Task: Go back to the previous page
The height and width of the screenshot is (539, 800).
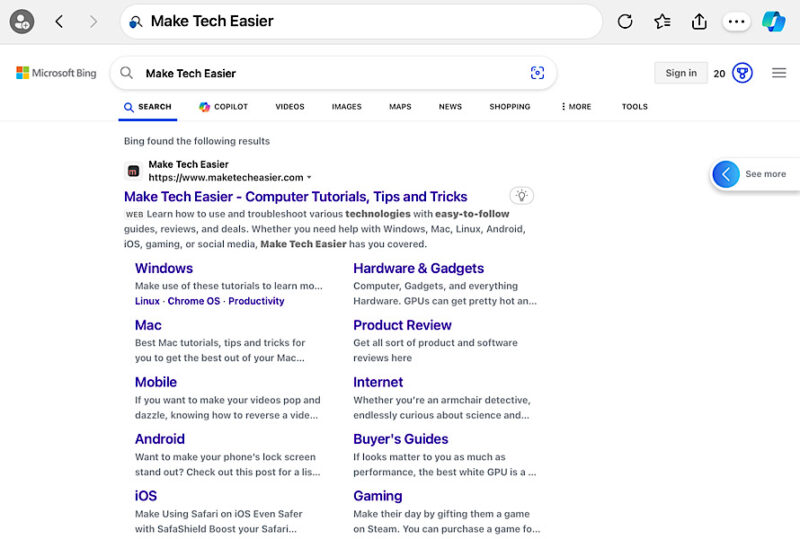Action: pyautogui.click(x=59, y=21)
